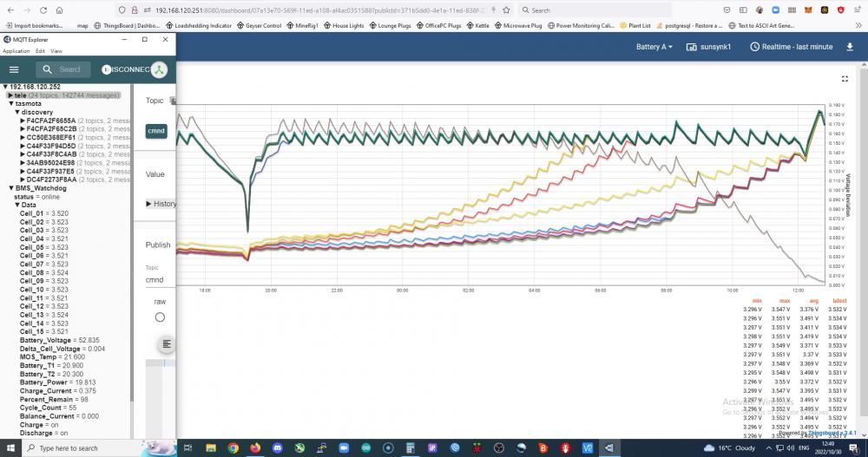Open the View menu in MQTT Explorer
The image size is (868, 457).
click(x=56, y=51)
